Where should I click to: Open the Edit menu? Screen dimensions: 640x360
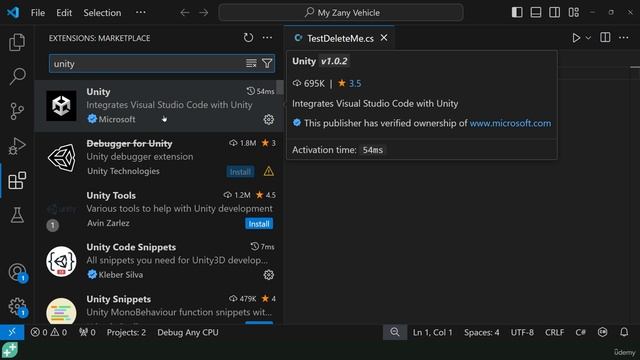click(64, 13)
